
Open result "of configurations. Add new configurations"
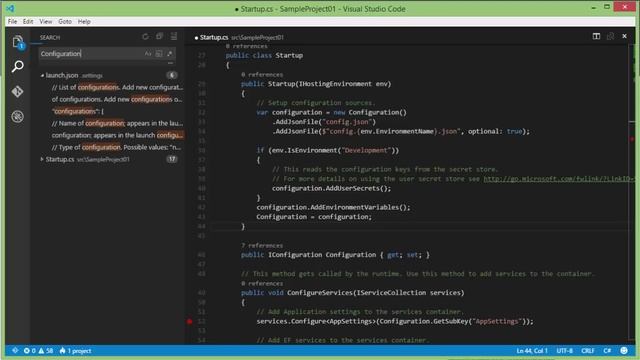coord(117,99)
